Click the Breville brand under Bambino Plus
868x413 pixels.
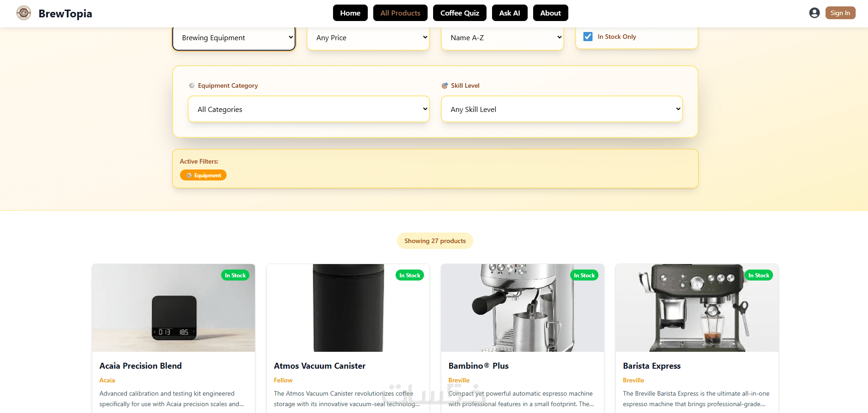[x=459, y=380]
